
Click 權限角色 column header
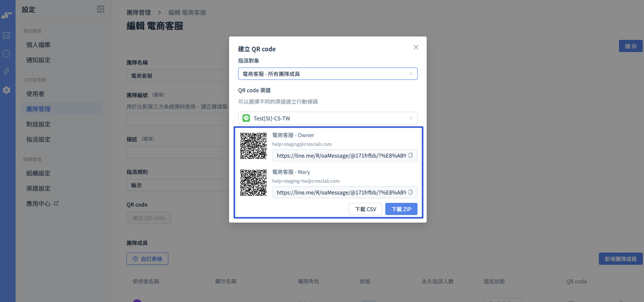(309, 281)
